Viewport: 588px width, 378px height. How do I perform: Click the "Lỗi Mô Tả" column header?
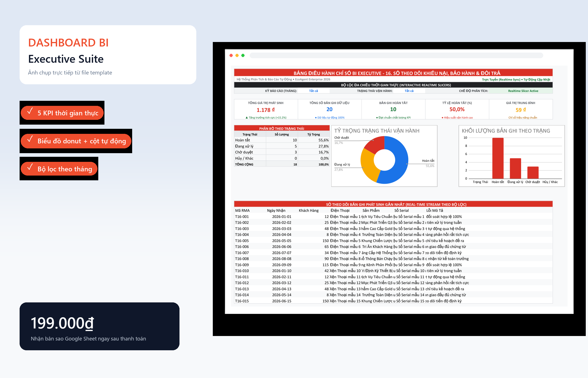click(x=435, y=210)
